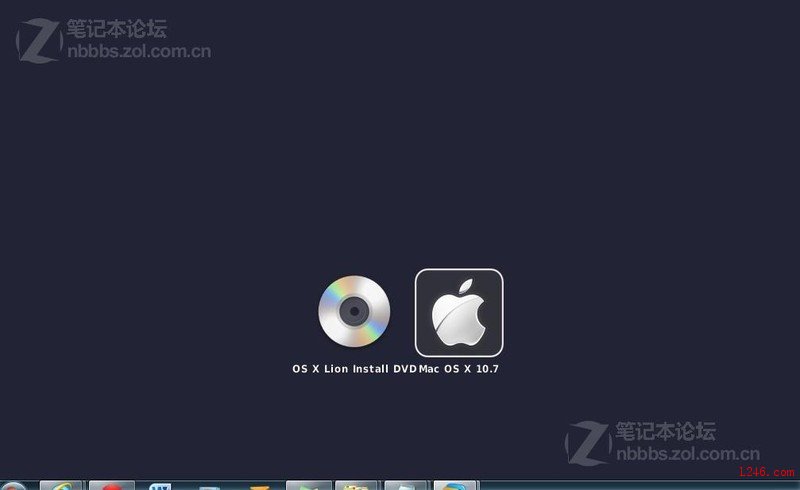Click the "OS X Lion Install DVD" label
Screen dimensions: 800x490
pyautogui.click(x=355, y=369)
